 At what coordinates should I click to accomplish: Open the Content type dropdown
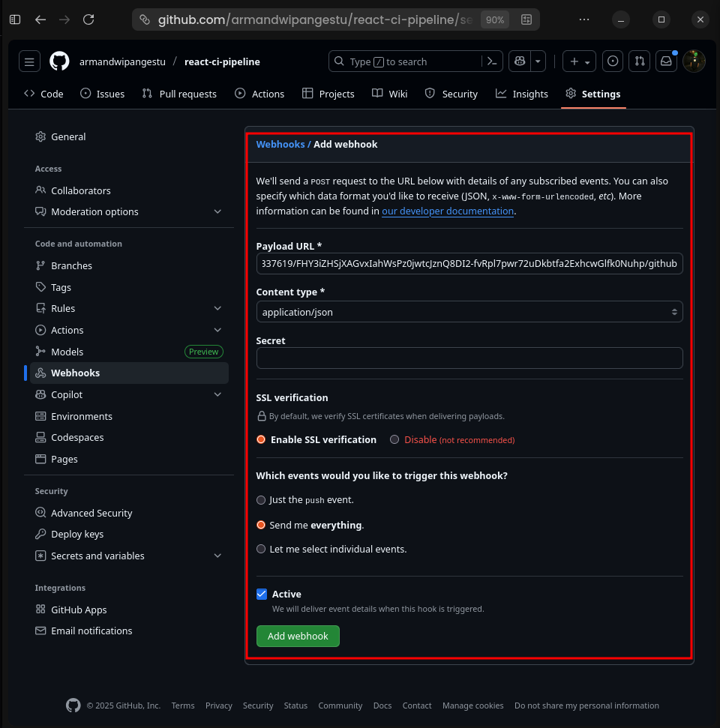coord(469,312)
